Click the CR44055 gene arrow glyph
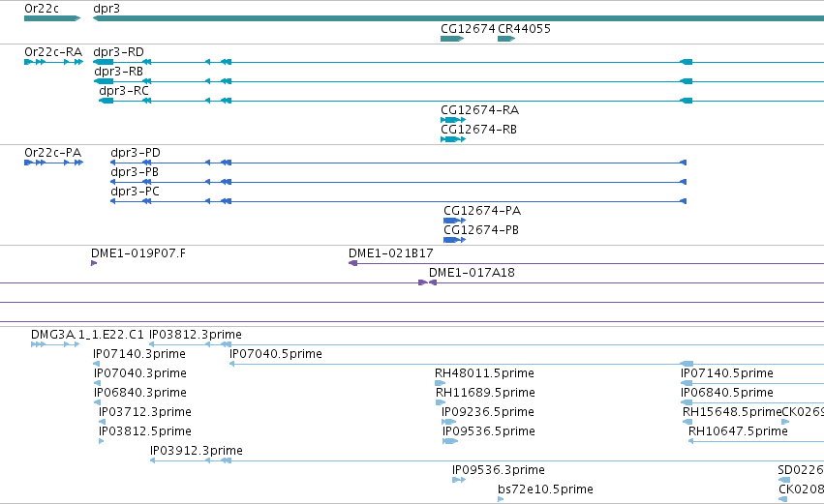The image size is (824, 504). click(x=506, y=39)
